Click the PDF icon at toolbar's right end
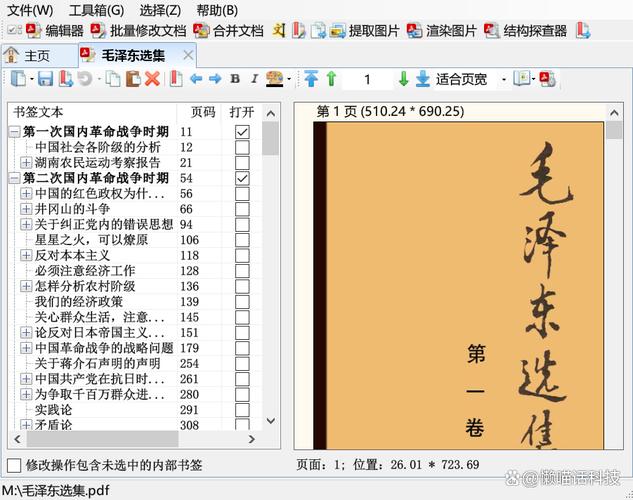Image resolution: width=633 pixels, height=500 pixels. coord(547,79)
